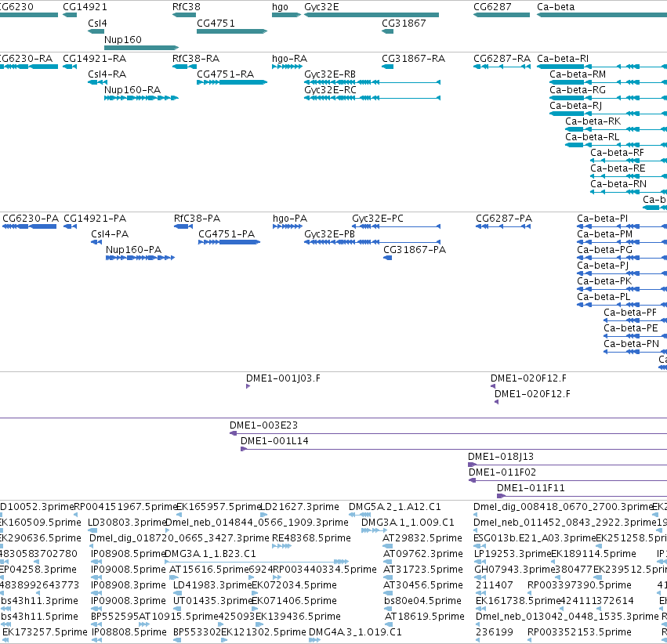Screen dimensions: 667x644
Task: Select the Ca-beta gene label
Action: click(x=556, y=7)
